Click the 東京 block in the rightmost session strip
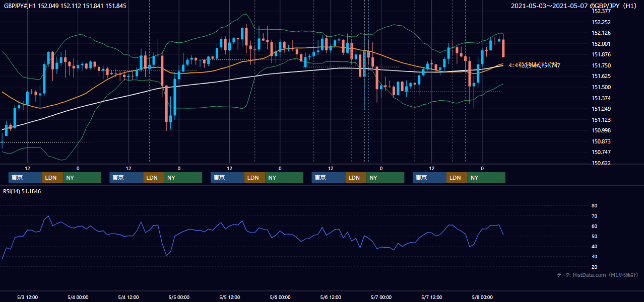The image size is (644, 302). [429, 178]
